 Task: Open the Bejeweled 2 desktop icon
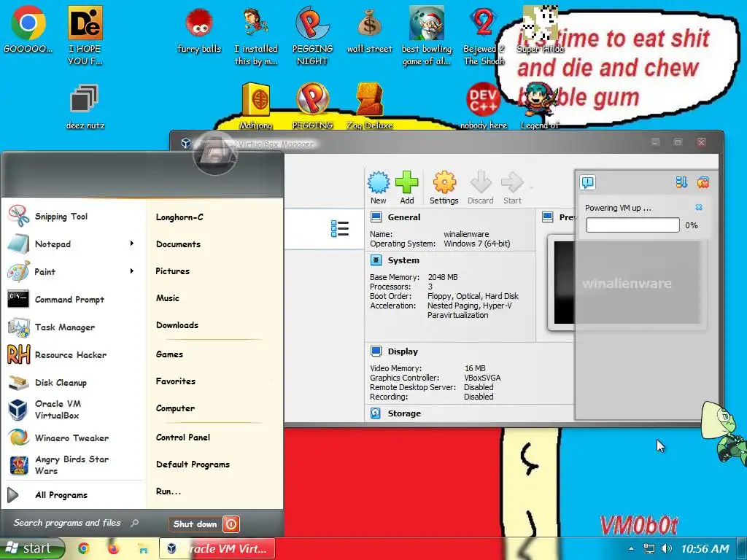(484, 36)
